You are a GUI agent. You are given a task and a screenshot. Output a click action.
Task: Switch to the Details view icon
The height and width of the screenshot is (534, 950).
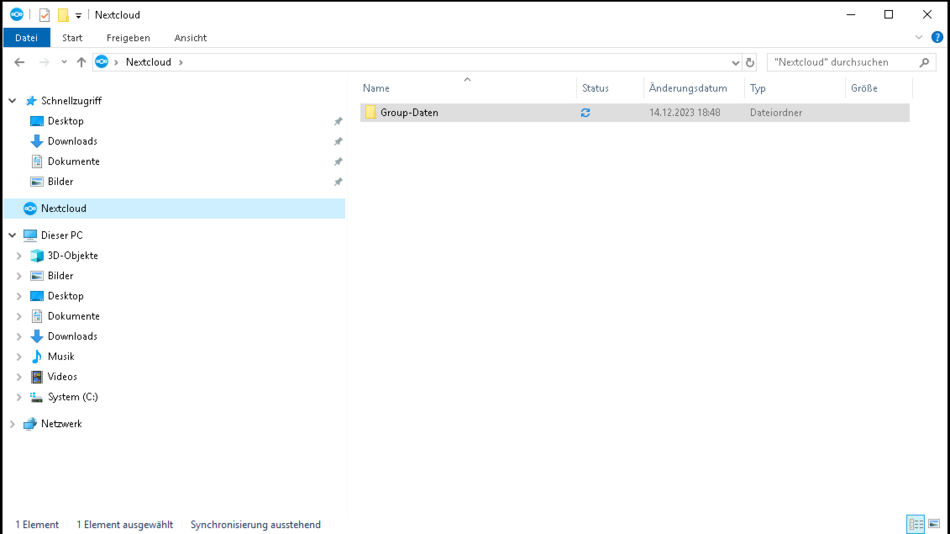(915, 524)
